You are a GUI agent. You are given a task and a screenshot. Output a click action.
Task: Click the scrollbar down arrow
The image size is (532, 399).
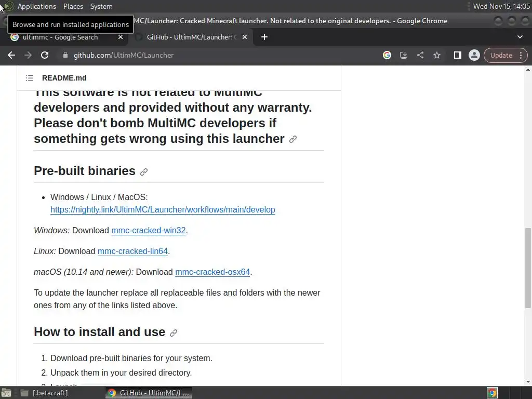(x=528, y=382)
